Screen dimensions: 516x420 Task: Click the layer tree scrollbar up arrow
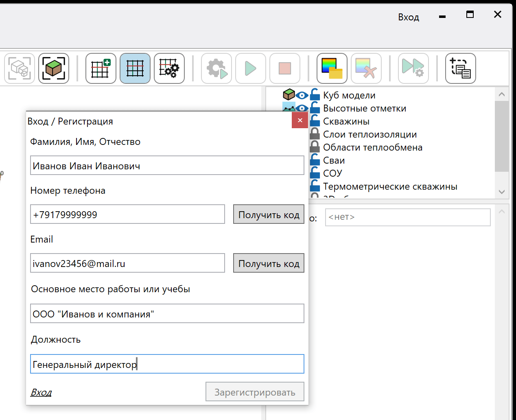tap(502, 94)
